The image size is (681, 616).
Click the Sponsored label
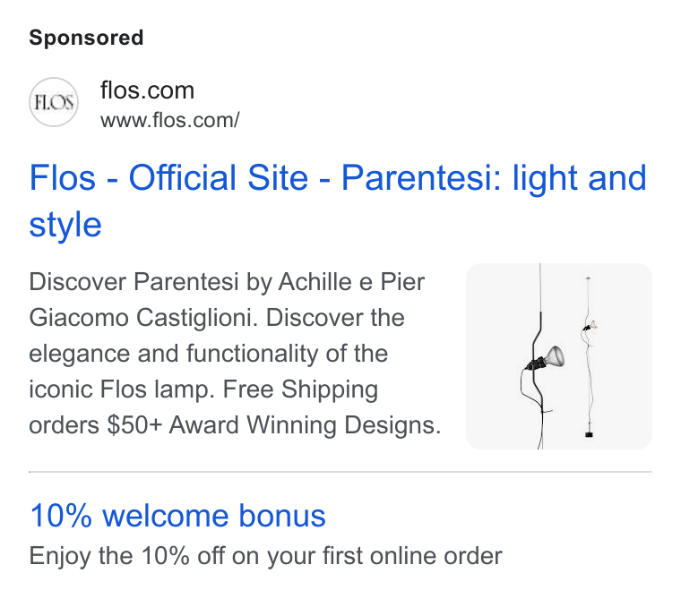[x=86, y=38]
